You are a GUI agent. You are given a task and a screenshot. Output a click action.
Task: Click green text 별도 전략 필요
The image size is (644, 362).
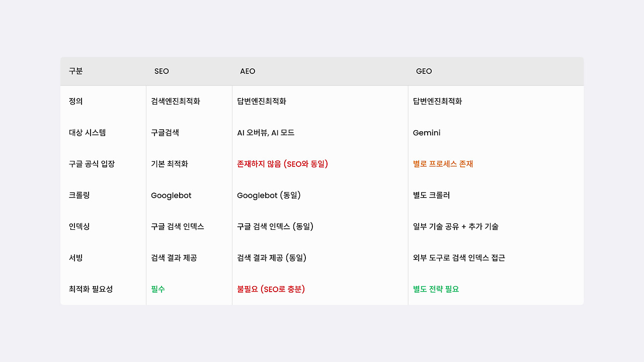pyautogui.click(x=436, y=289)
